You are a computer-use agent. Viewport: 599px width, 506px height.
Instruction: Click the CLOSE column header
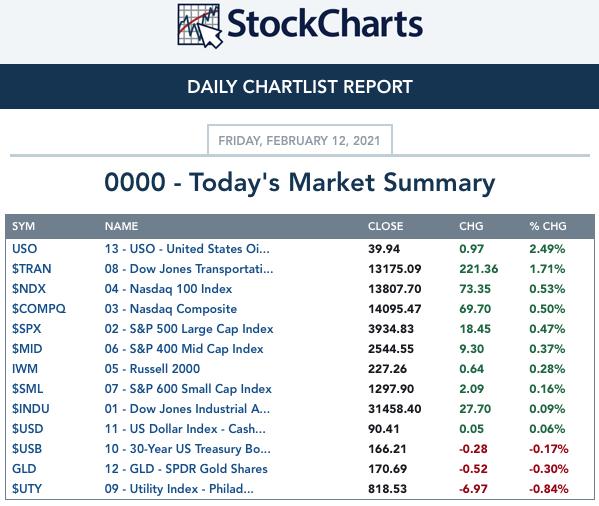[x=385, y=226]
